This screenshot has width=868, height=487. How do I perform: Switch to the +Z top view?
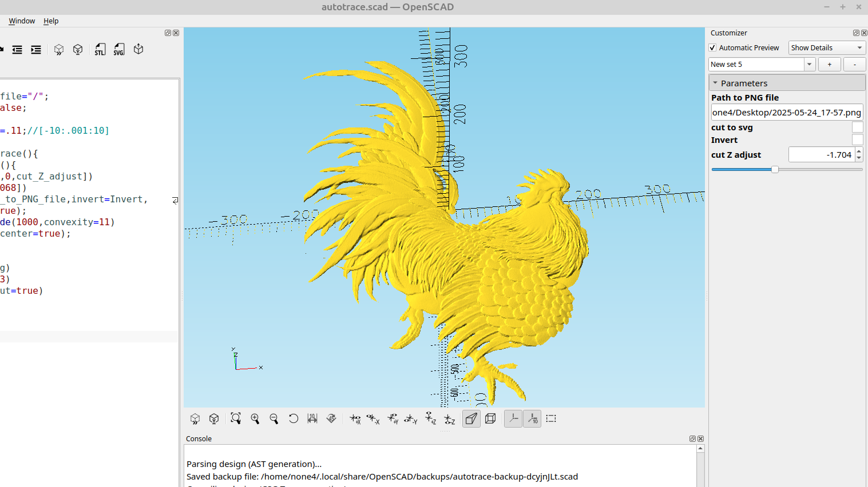[431, 419]
